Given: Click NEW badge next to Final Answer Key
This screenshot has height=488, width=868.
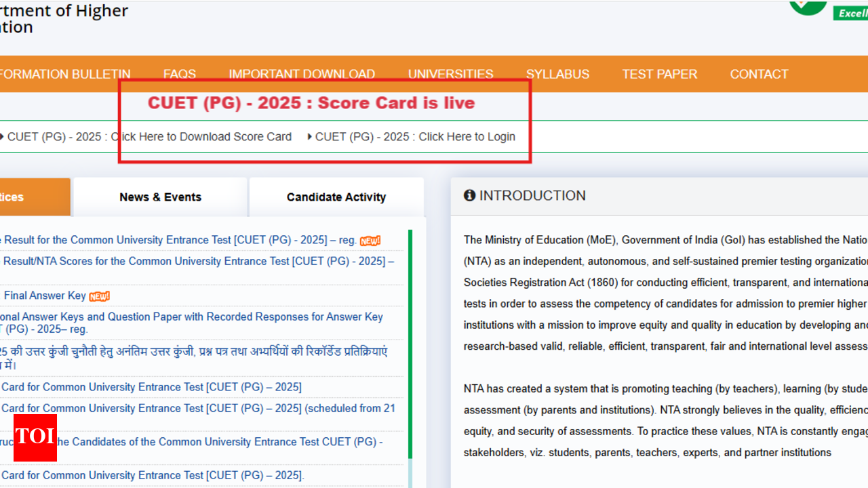Looking at the screenshot, I should click(99, 296).
